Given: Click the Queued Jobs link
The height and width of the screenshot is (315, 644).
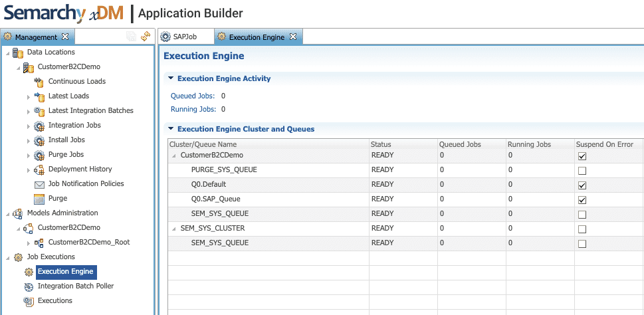Looking at the screenshot, I should 193,96.
